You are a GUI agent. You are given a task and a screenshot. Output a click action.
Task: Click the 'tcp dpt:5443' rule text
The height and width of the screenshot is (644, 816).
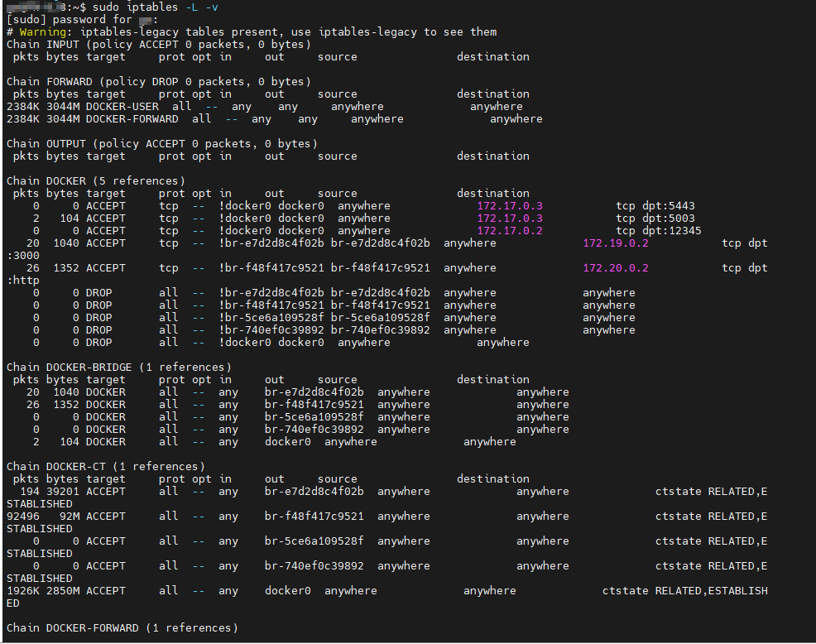point(655,206)
